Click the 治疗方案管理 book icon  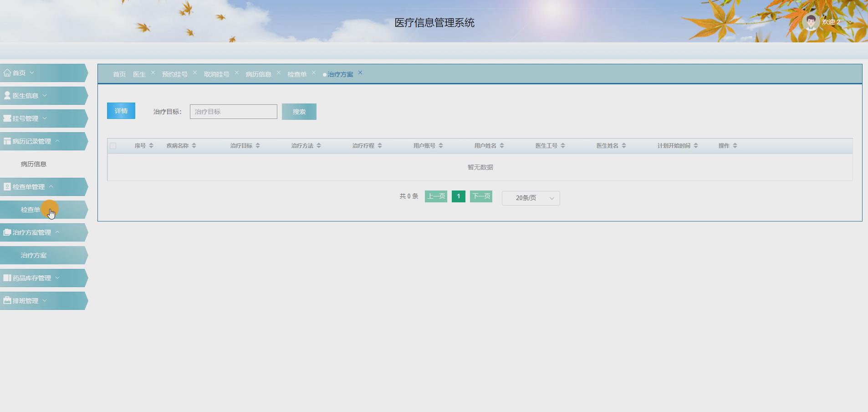(6, 232)
